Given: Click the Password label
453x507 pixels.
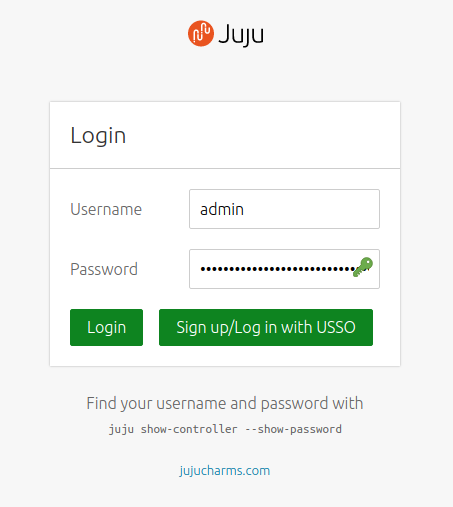Looking at the screenshot, I should click(x=104, y=269).
